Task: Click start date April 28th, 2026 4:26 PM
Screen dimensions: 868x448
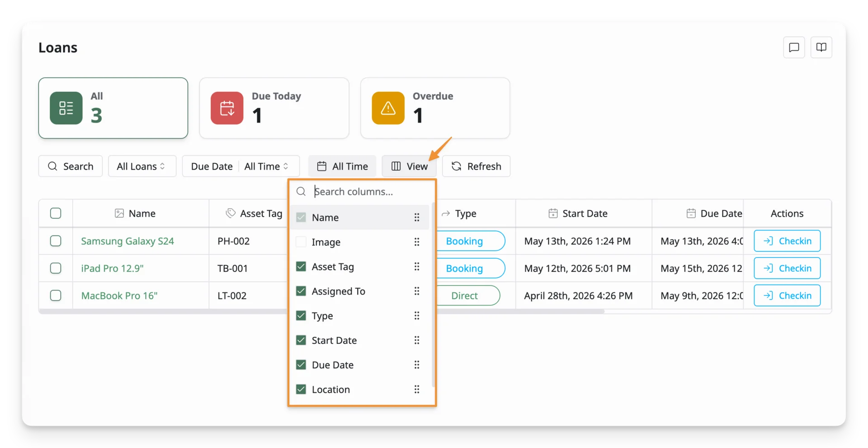Action: 578,295
